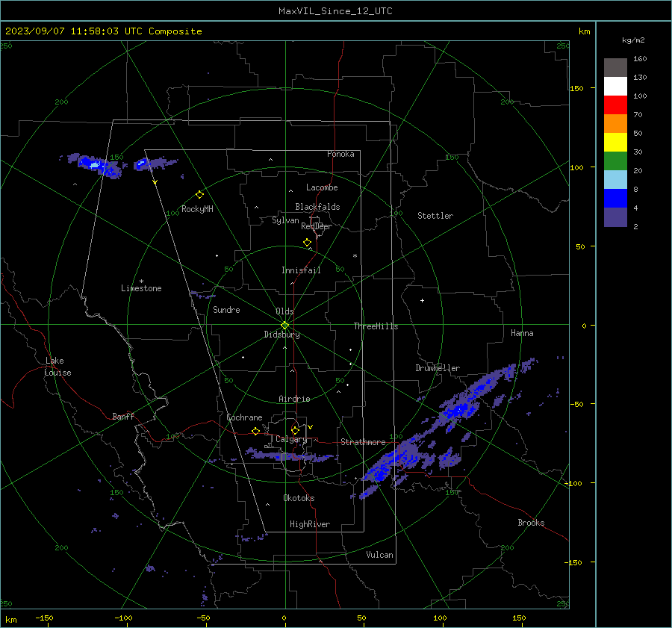The height and width of the screenshot is (628, 672).
Task: Click the Hanna label
Action: [x=522, y=333]
